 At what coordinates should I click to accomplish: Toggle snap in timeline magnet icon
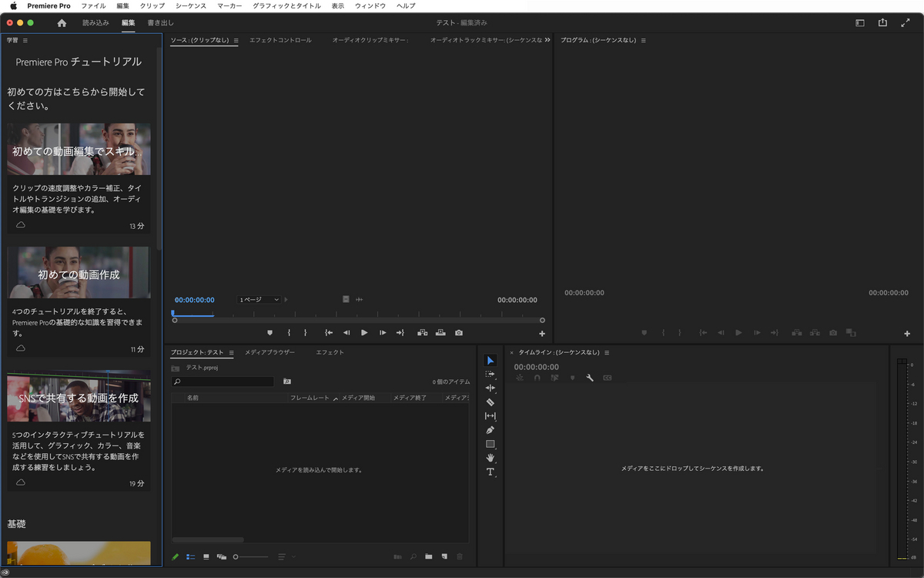click(x=537, y=378)
